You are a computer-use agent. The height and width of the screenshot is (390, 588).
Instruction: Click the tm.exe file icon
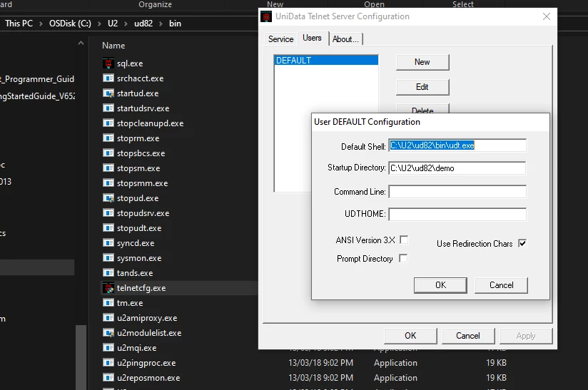[108, 303]
